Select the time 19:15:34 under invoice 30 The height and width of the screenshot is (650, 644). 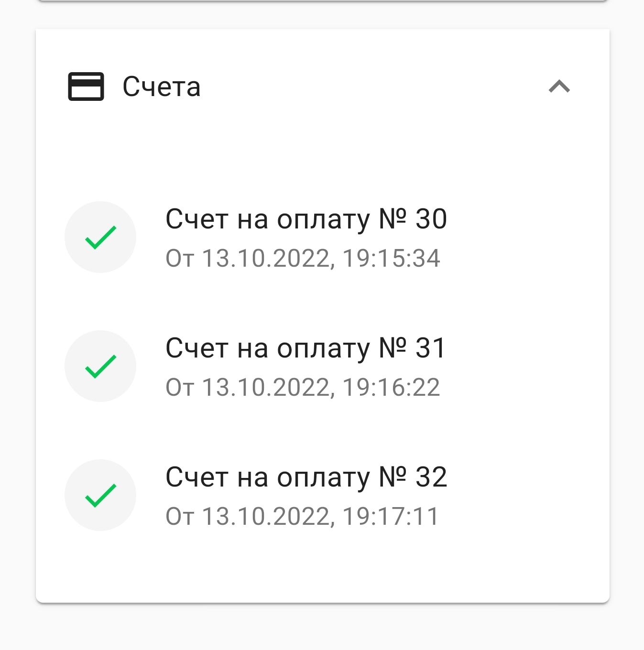[x=391, y=259]
